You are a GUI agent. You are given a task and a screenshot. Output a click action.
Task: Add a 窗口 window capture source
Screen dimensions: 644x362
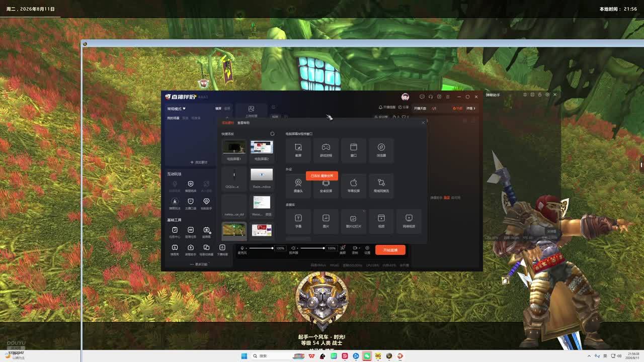354,150
